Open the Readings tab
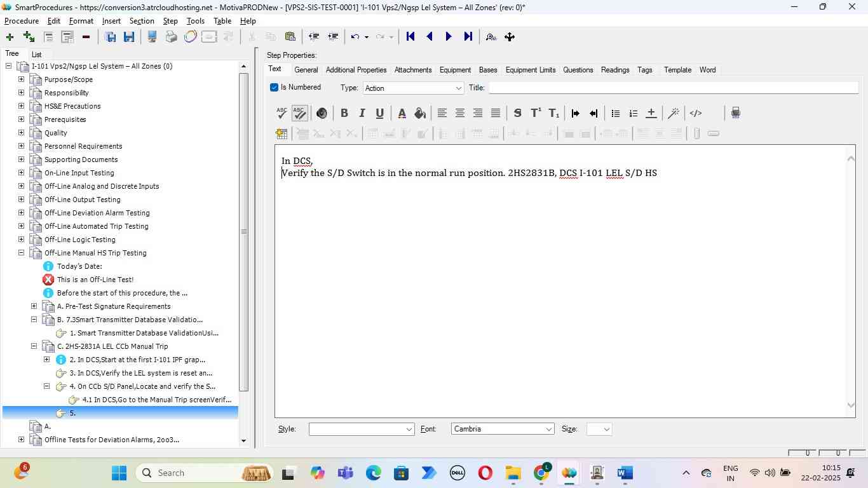 (615, 70)
